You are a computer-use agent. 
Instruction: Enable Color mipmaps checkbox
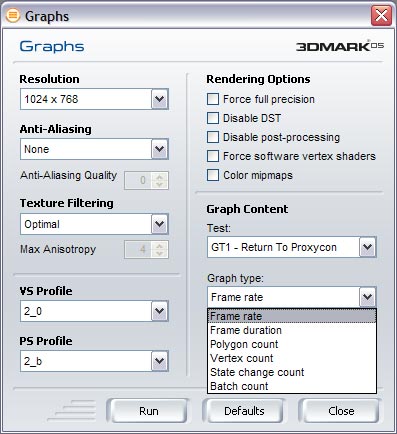[213, 175]
